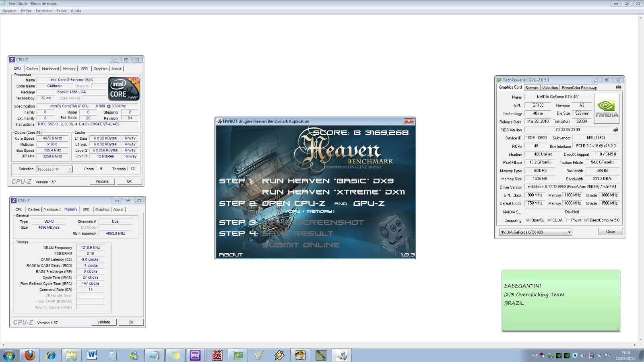
Task: Click OK in upper CPU-Z window
Action: click(129, 181)
